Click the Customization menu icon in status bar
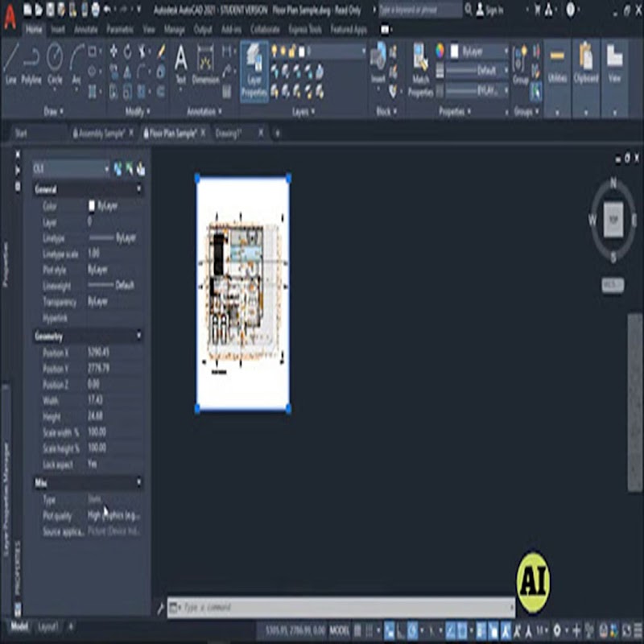Viewport: 644px width, 644px height. (x=638, y=629)
